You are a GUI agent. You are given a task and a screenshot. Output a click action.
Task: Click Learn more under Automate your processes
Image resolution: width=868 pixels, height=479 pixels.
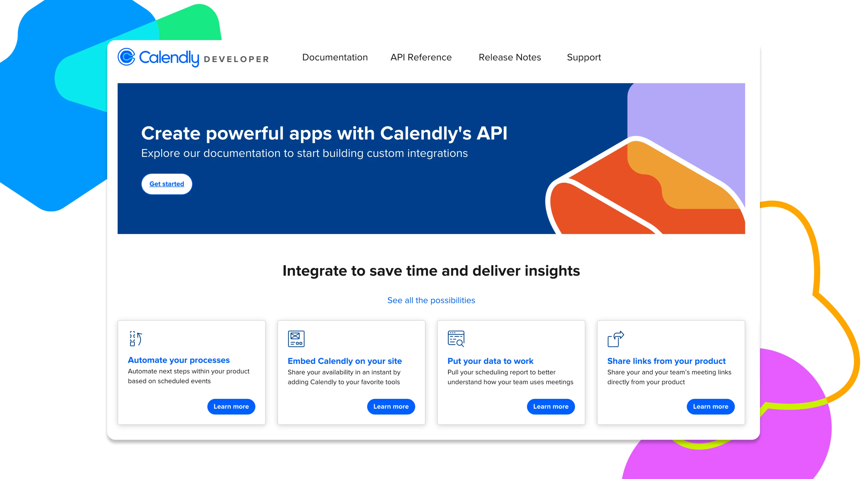tap(231, 407)
